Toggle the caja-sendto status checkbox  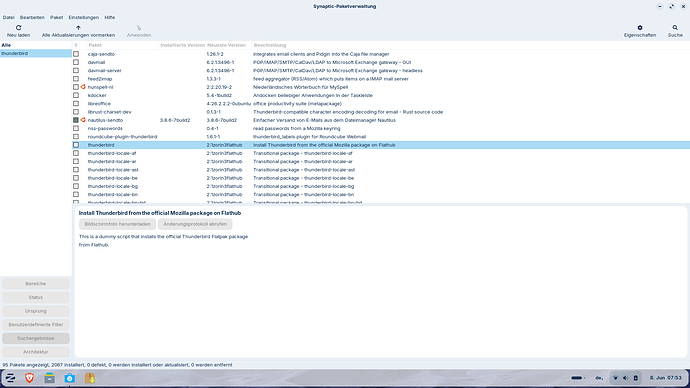click(x=76, y=54)
